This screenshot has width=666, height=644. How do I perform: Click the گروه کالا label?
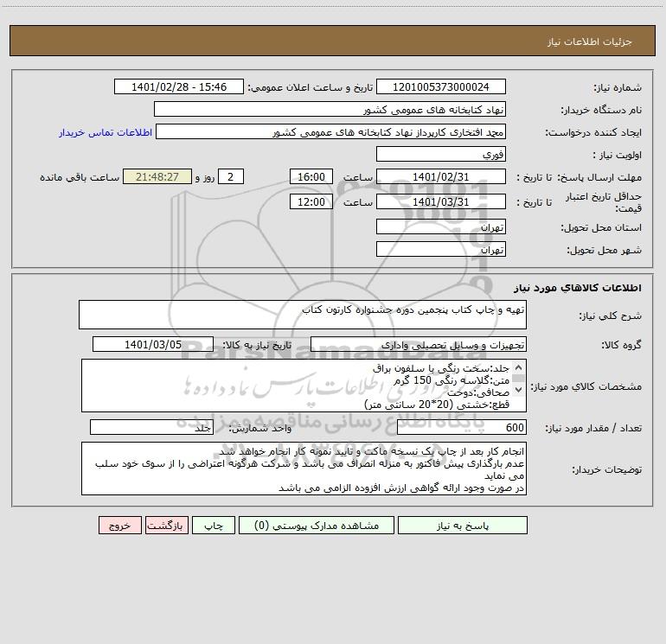[621, 345]
